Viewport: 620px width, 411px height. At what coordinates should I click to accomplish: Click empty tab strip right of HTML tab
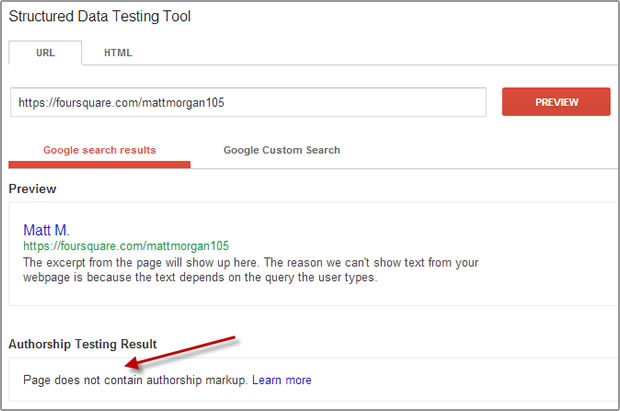pos(376,53)
